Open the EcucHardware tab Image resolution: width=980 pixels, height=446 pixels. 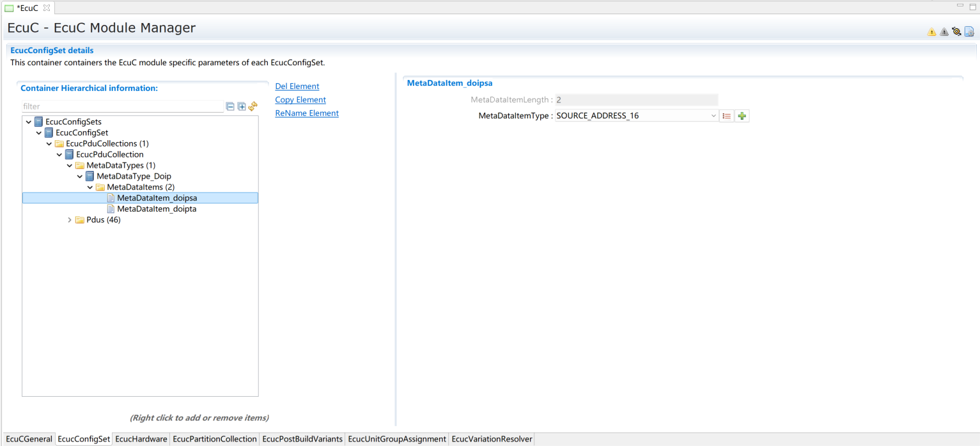[141, 439]
